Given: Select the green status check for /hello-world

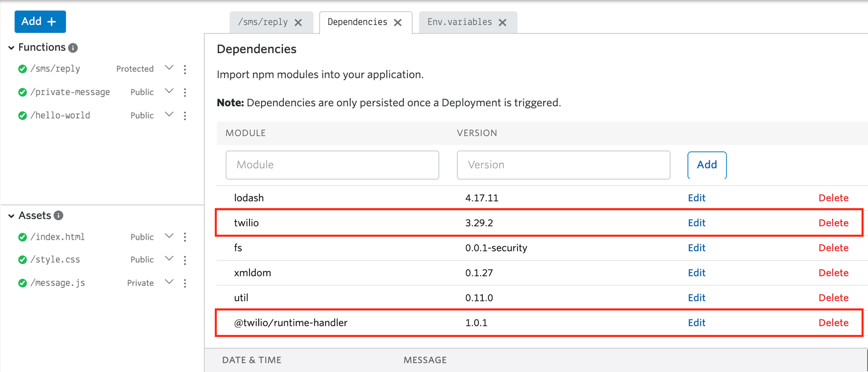Looking at the screenshot, I should (22, 116).
